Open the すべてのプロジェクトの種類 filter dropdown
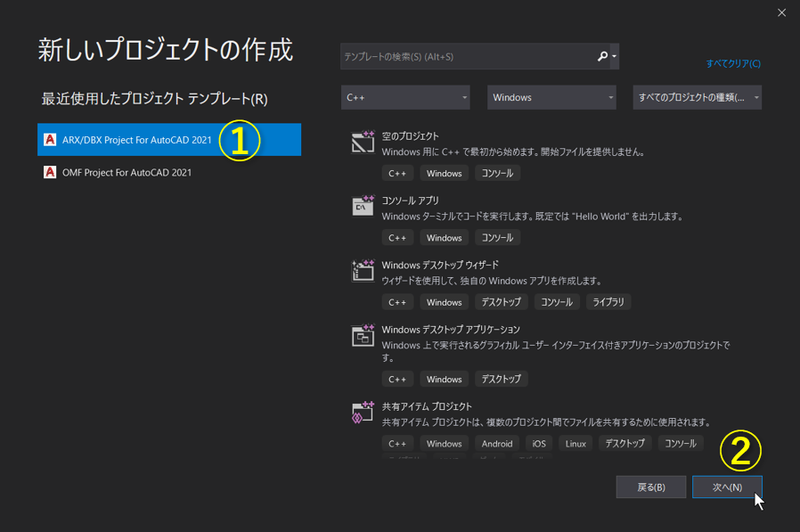The image size is (800, 532). [698, 97]
